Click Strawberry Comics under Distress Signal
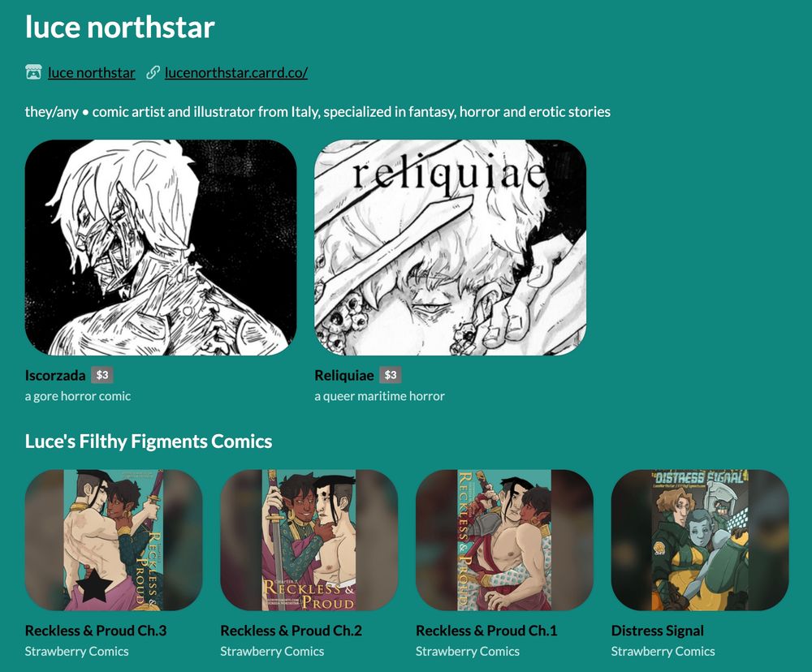 [x=663, y=651]
